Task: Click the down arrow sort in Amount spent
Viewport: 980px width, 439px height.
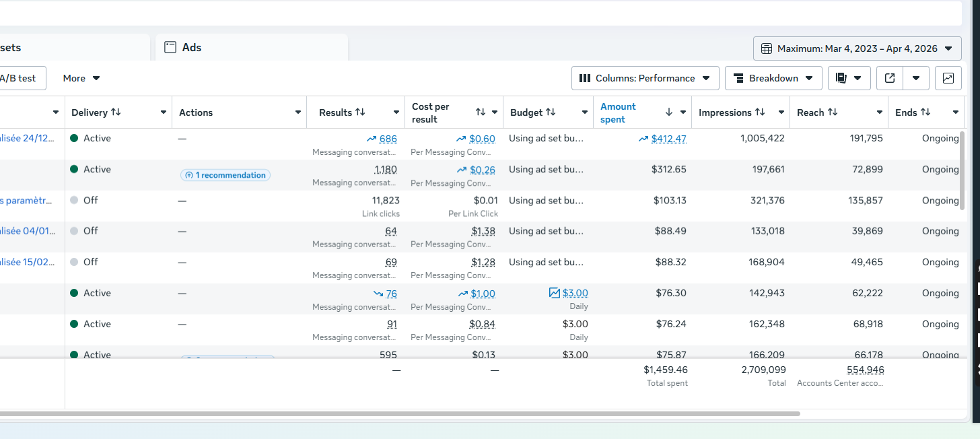Action: coord(668,112)
